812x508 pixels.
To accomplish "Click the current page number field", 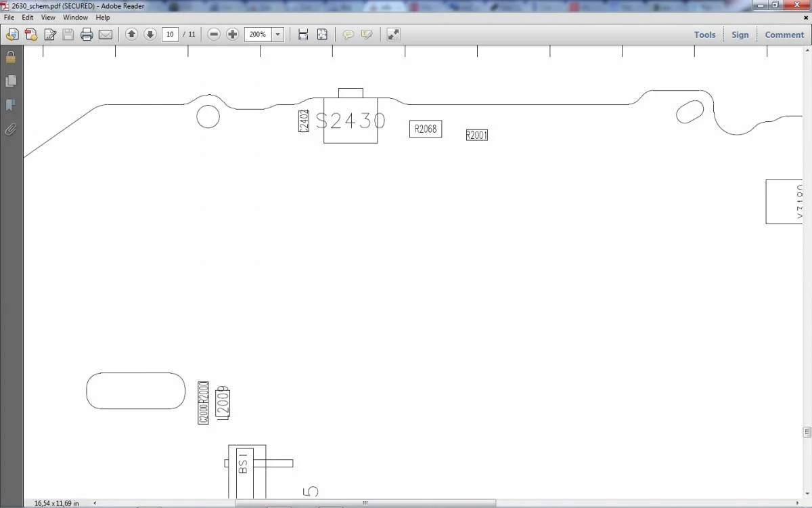I will click(x=170, y=35).
